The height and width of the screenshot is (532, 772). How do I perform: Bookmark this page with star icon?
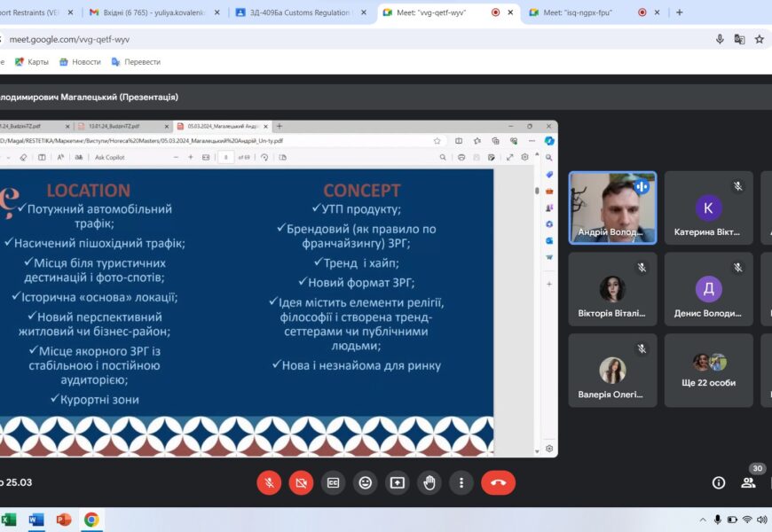(x=760, y=40)
